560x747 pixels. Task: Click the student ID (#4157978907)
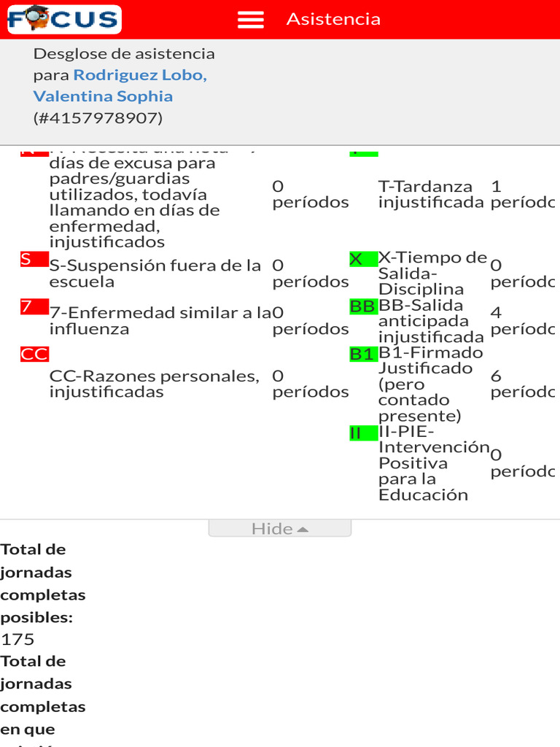tap(98, 117)
